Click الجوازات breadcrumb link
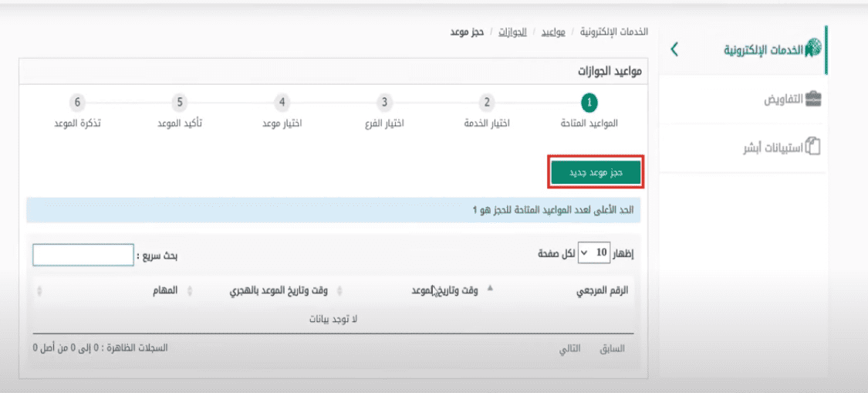The image size is (868, 393). pos(512,32)
